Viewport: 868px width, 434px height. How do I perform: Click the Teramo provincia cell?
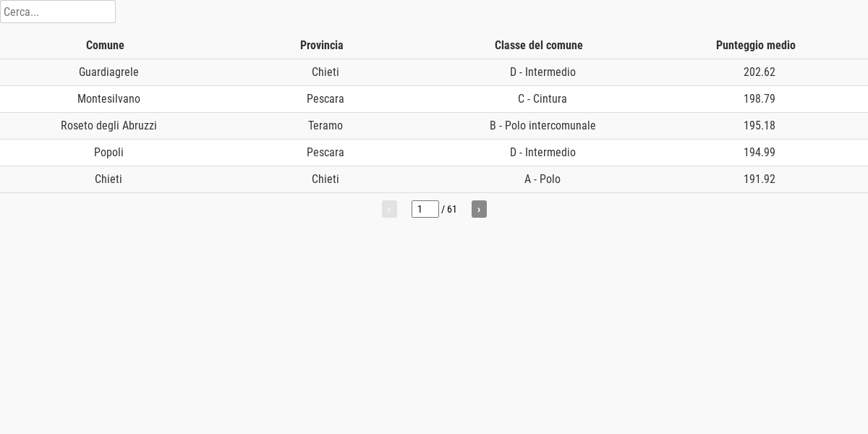[325, 126]
